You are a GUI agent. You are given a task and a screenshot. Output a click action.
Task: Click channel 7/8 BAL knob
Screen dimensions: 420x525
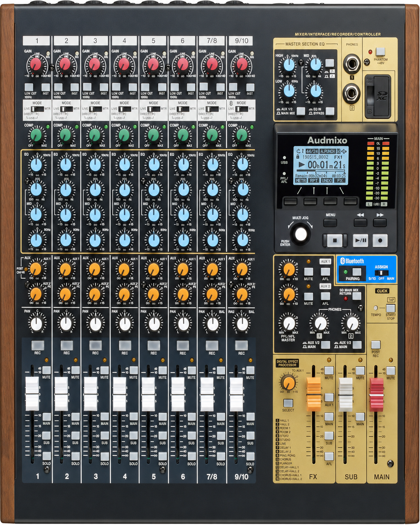coord(212,324)
